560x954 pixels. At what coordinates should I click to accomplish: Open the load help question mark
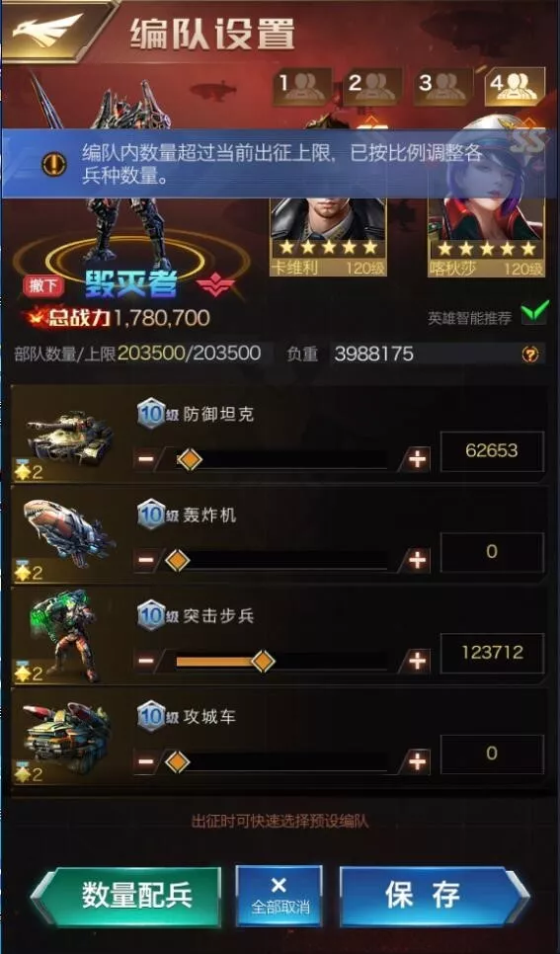coord(530,355)
